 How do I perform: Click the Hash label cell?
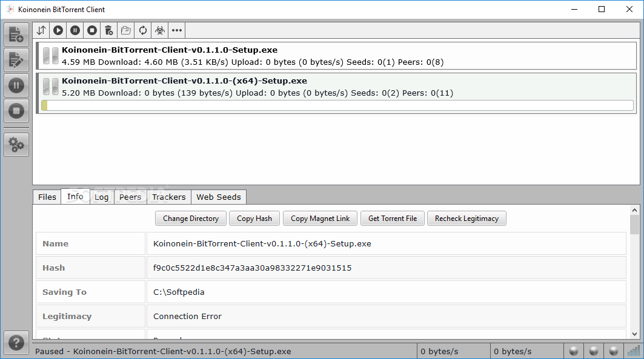pos(91,268)
